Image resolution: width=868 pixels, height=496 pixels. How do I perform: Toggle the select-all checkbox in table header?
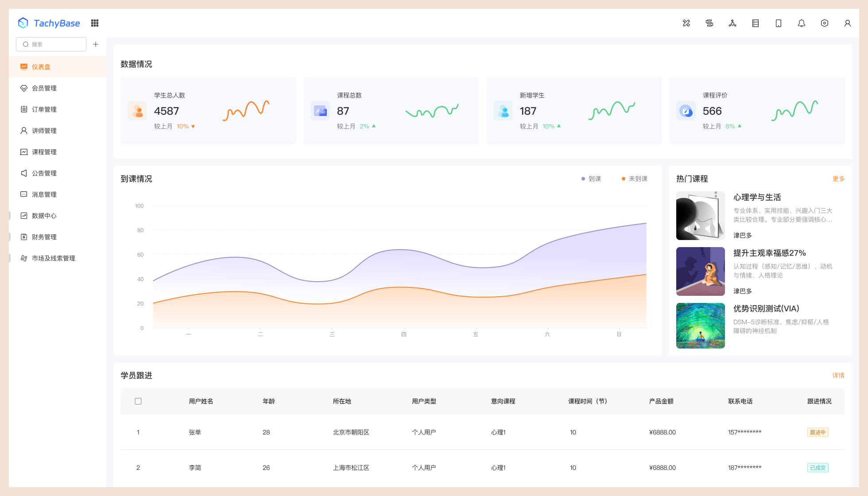(x=138, y=401)
